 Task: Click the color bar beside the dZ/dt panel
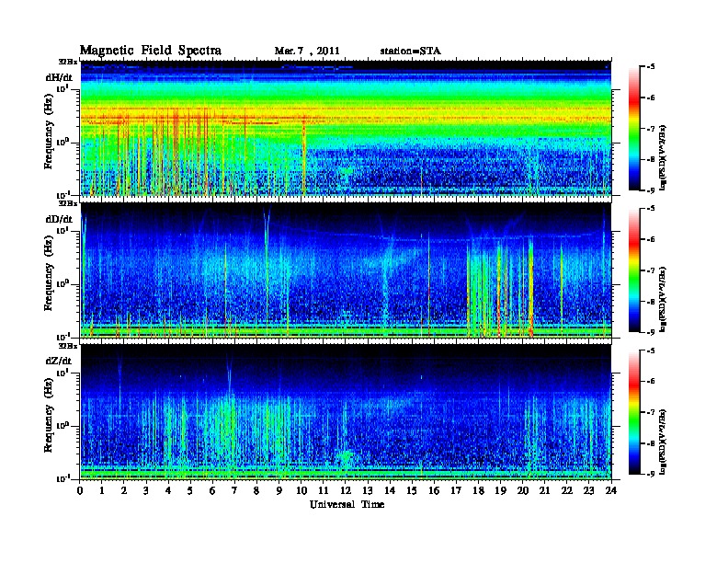coord(633,412)
